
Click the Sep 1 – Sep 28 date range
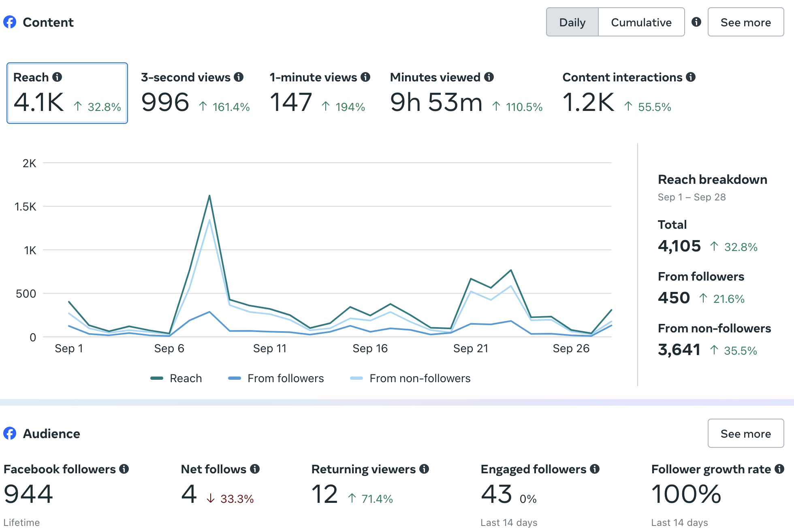click(692, 197)
